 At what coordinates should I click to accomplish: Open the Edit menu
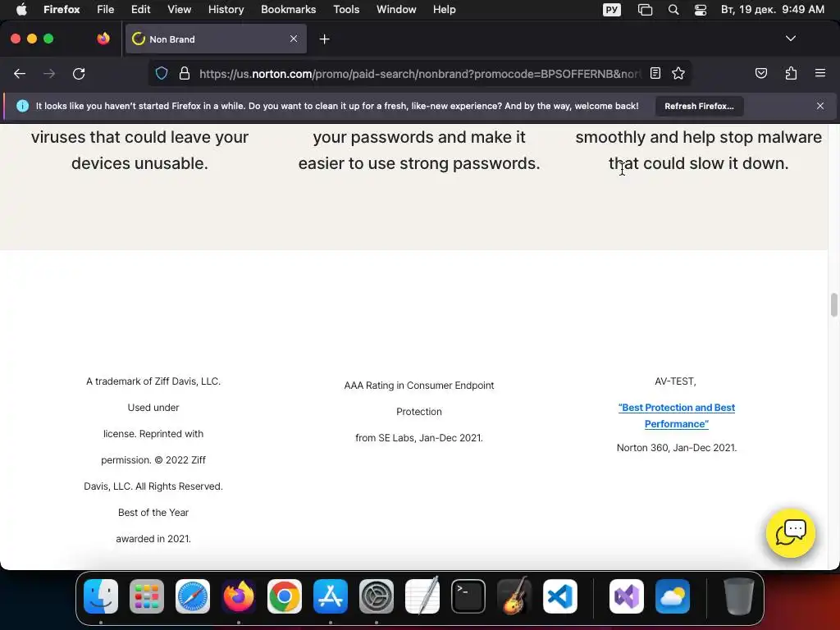pos(141,9)
